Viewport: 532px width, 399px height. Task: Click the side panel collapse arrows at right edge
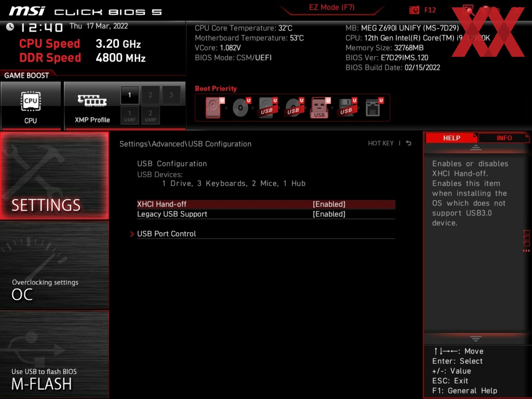[526, 251]
